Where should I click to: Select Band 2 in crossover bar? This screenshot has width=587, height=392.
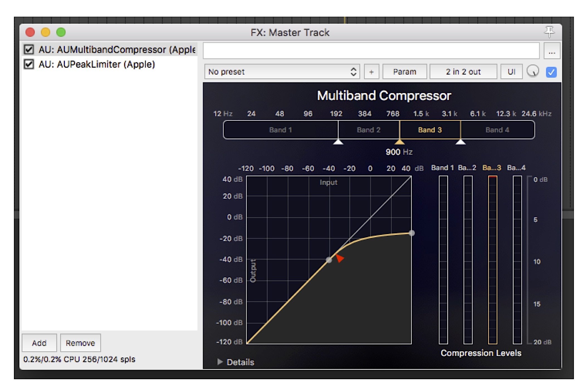(369, 130)
